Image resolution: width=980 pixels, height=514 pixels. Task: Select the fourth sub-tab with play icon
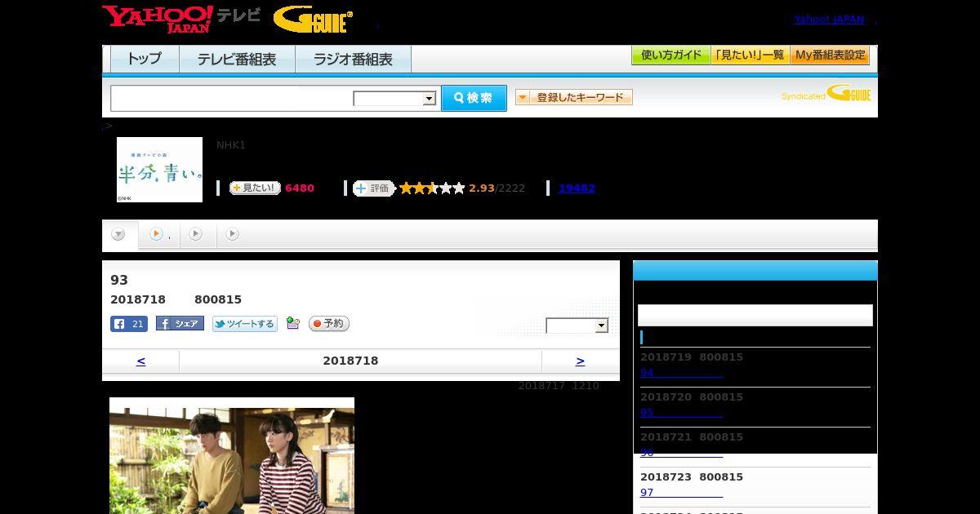(x=233, y=235)
